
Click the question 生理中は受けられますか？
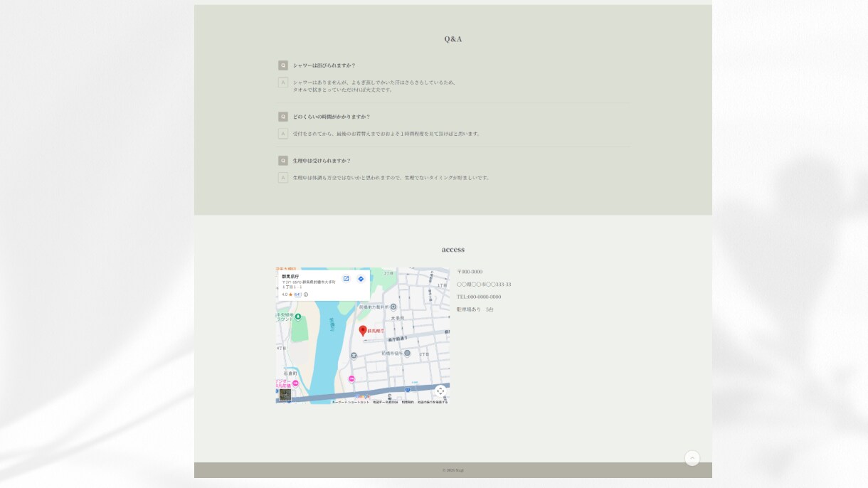coord(322,161)
